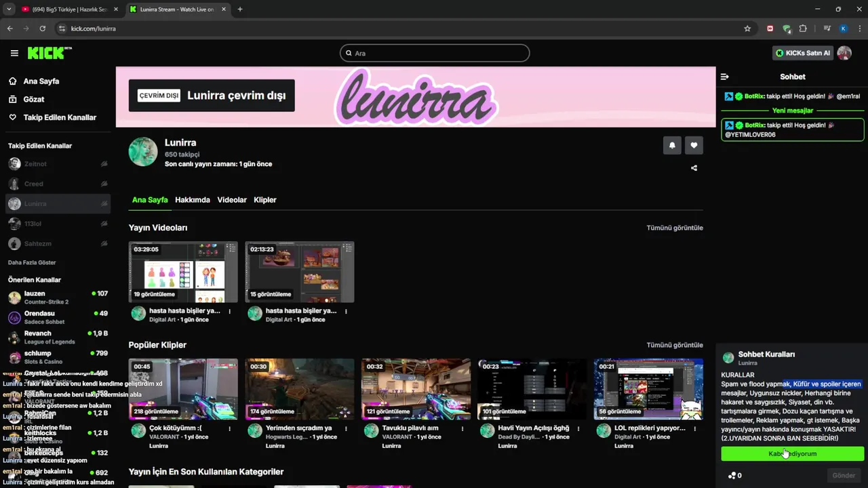Open the 03:29:05 stream video thumbnail

183,272
